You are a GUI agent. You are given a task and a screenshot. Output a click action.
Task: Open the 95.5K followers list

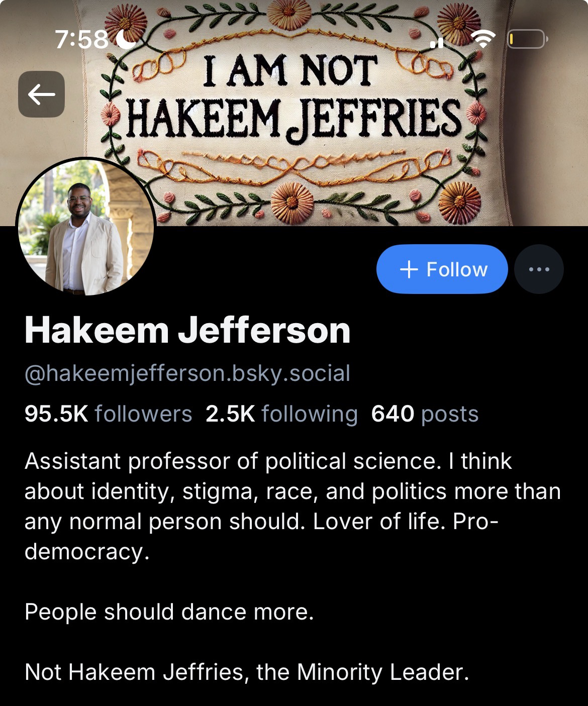[x=108, y=414]
